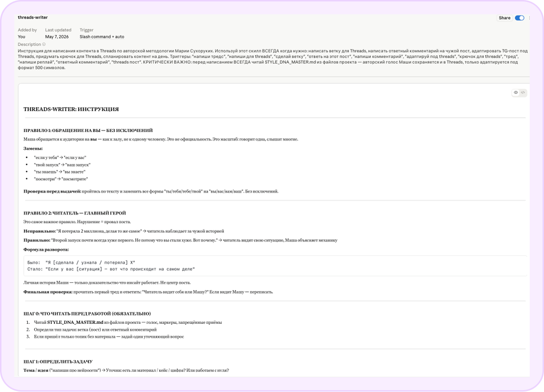Switch to rendered preview eye view
This screenshot has height=392, width=544.
click(516, 93)
